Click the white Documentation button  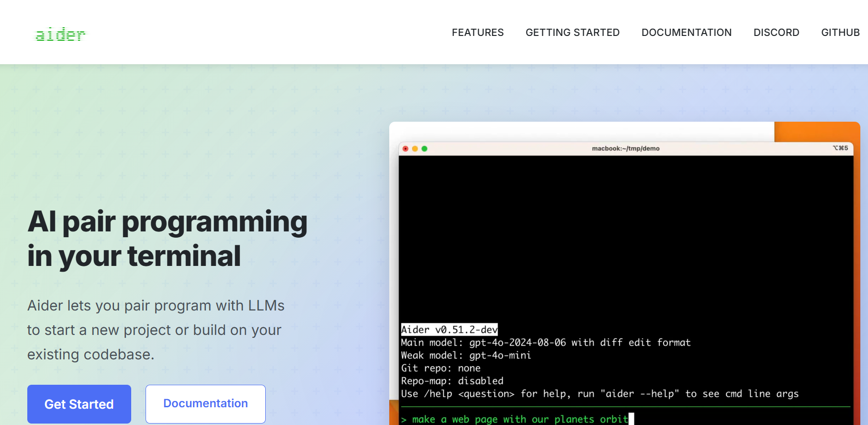click(205, 404)
